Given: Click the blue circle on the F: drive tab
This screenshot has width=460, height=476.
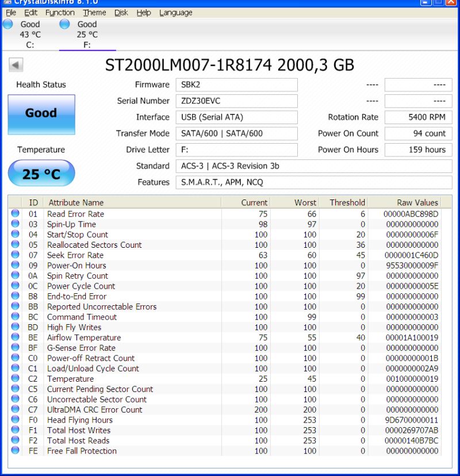Looking at the screenshot, I should click(63, 24).
